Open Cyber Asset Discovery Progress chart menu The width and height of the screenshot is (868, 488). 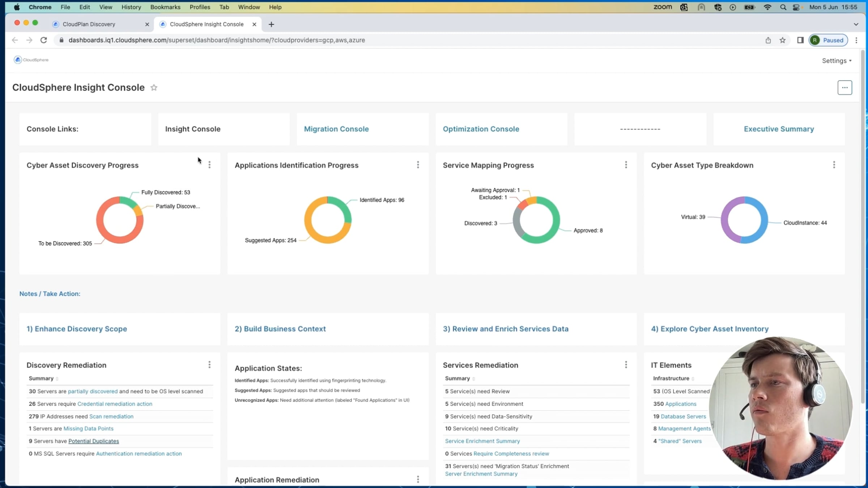click(x=209, y=165)
